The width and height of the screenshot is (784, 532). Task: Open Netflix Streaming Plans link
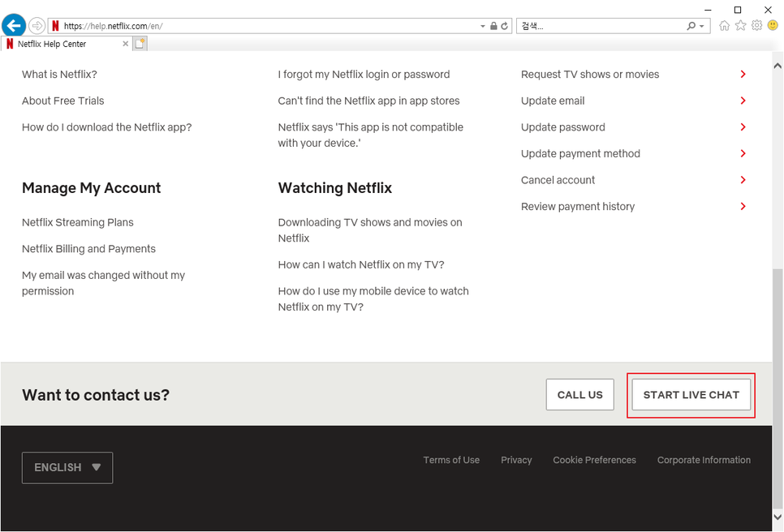click(78, 223)
